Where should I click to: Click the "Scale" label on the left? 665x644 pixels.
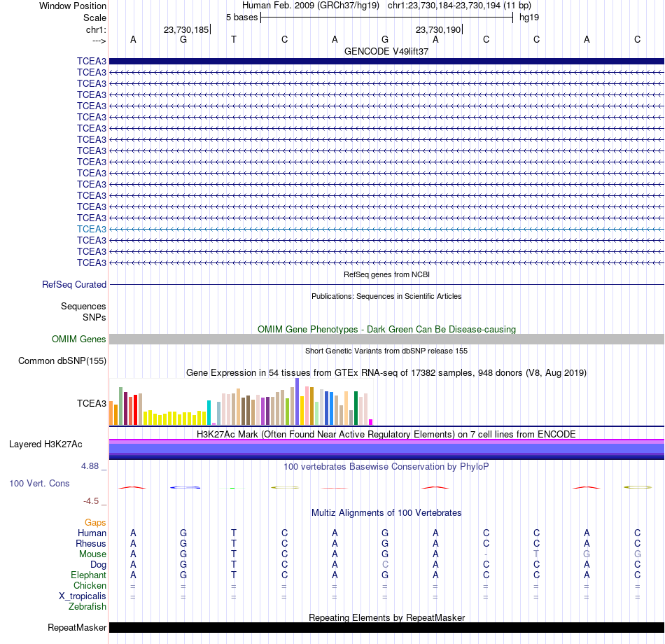(x=94, y=17)
